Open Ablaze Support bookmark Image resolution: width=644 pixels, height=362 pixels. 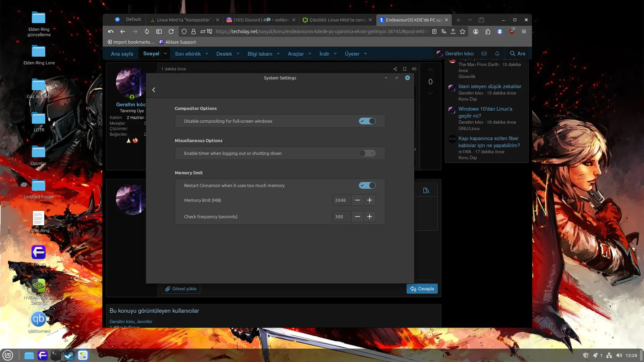(177, 42)
